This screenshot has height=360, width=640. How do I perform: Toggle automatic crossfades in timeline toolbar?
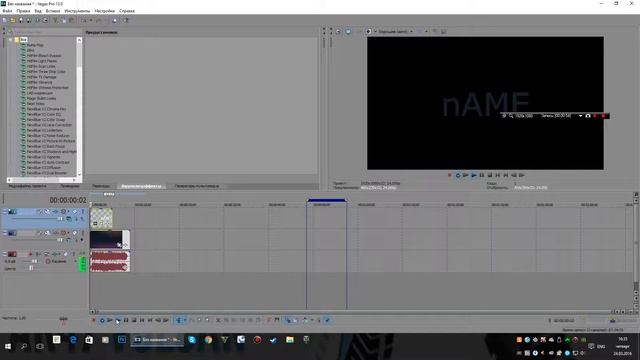[x=296, y=320]
